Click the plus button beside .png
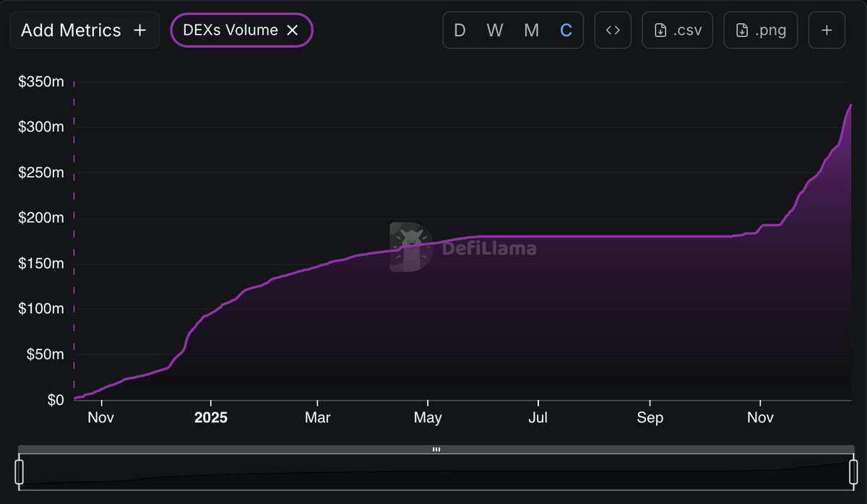Image resolution: width=867 pixels, height=504 pixels. coord(827,30)
